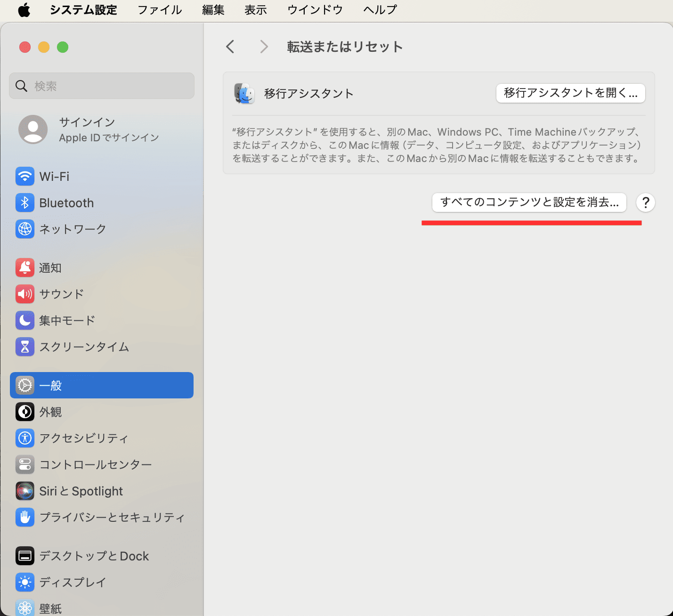Open アクセシビリティ settings icon
Viewport: 673px width, 616px height.
click(25, 438)
